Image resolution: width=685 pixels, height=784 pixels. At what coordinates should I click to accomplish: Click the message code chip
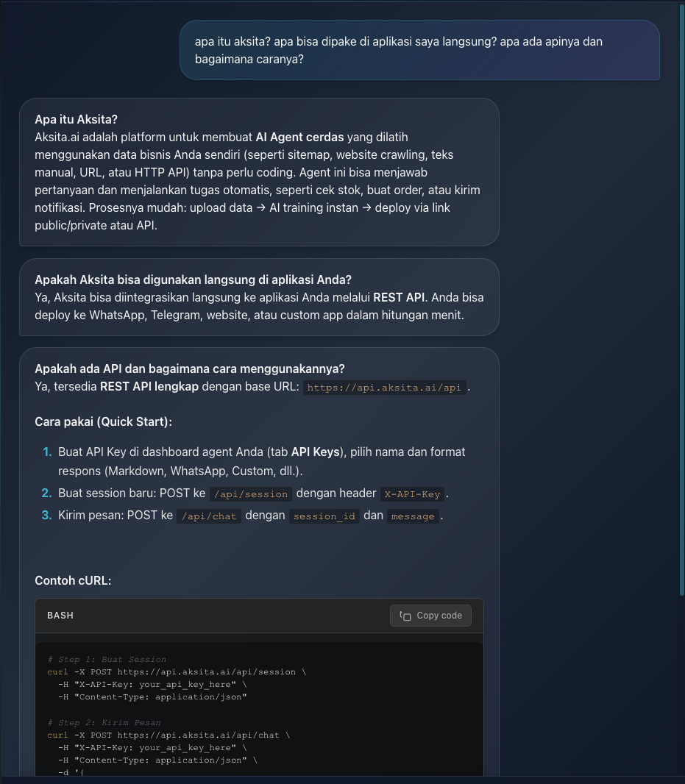[x=413, y=516]
